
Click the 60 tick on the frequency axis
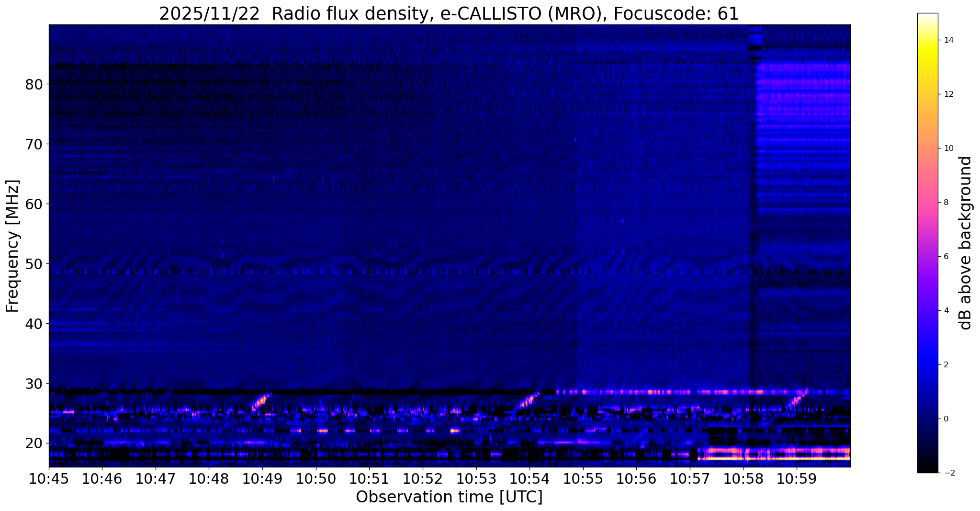(x=34, y=204)
